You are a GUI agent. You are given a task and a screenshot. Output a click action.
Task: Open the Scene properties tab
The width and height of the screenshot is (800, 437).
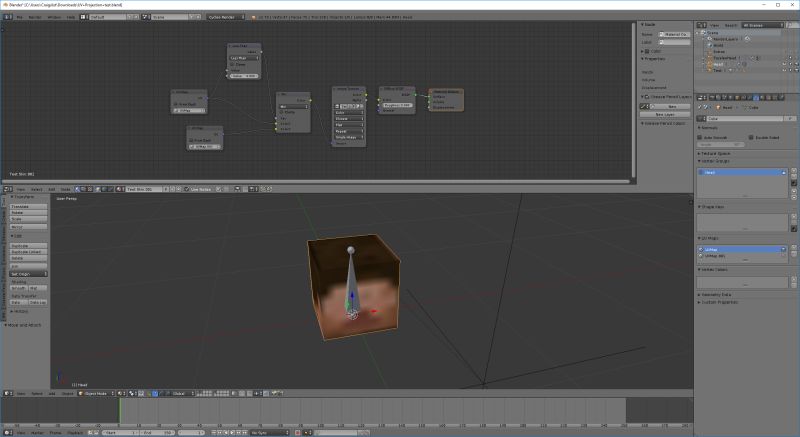click(x=723, y=98)
